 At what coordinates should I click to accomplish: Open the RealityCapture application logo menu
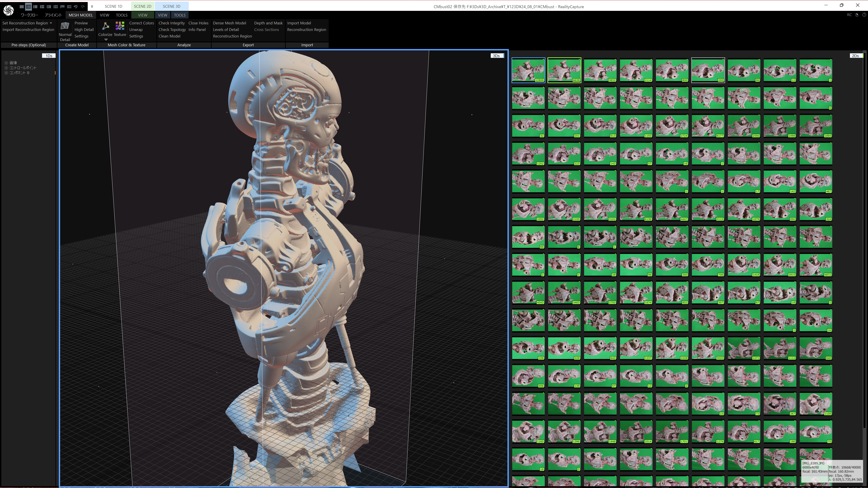click(x=8, y=10)
